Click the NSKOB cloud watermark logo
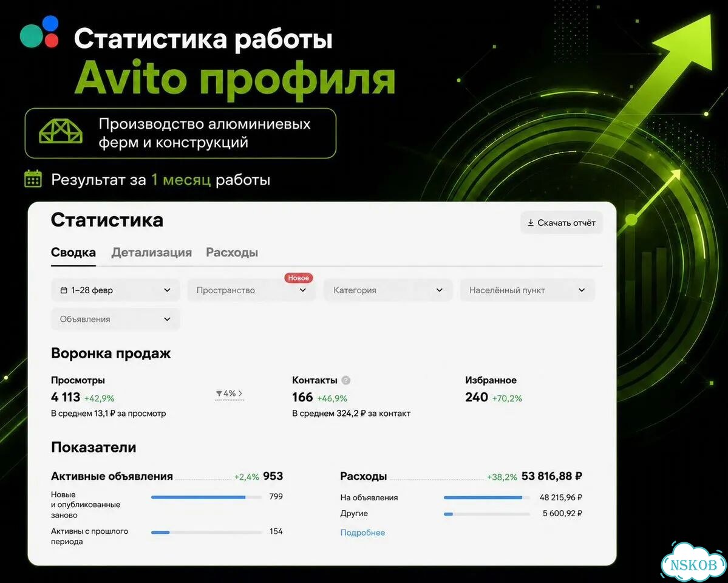728x583 pixels. (x=693, y=562)
